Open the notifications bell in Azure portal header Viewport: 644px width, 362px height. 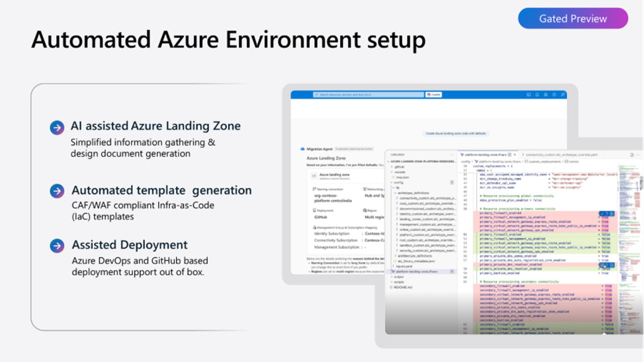[x=537, y=95]
